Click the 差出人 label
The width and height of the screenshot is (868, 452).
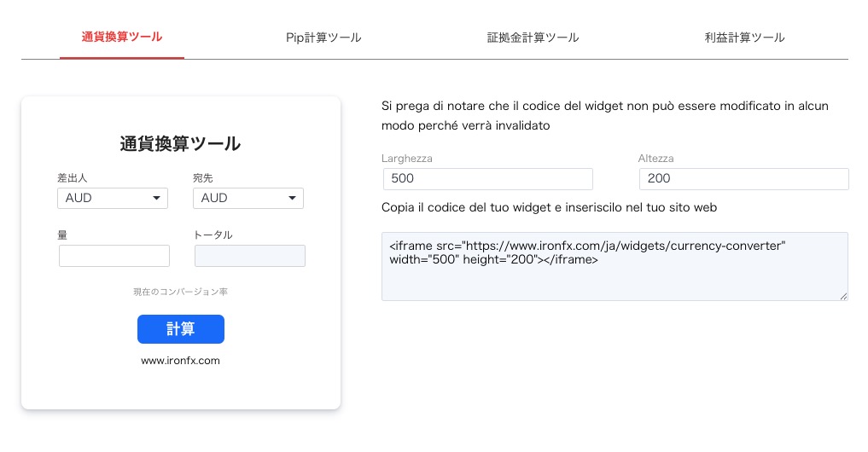(x=73, y=178)
